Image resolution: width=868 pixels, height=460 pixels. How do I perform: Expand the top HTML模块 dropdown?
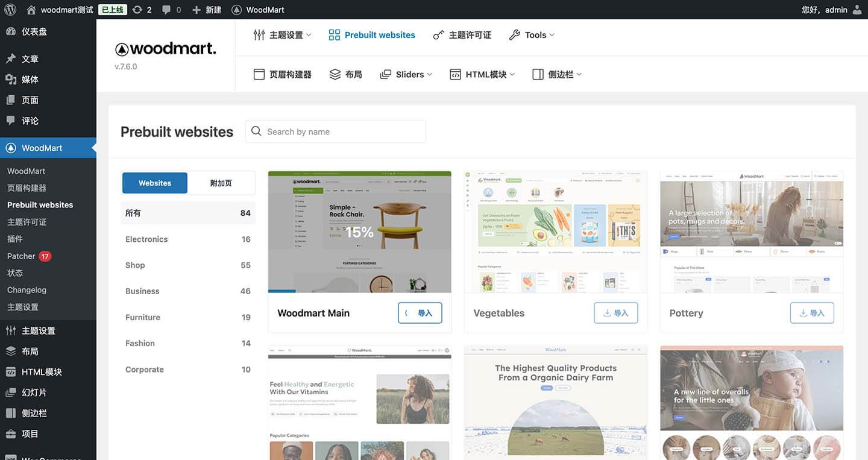click(483, 74)
